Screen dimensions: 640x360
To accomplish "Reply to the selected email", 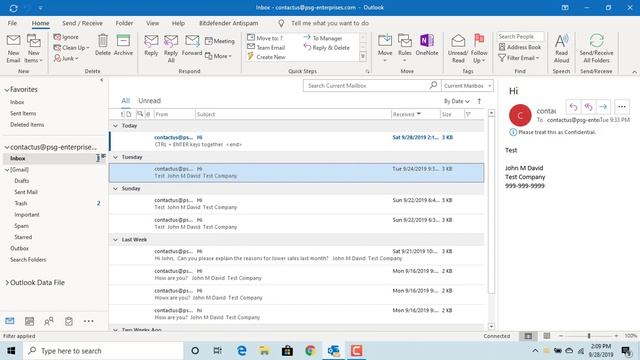I will point(151,45).
